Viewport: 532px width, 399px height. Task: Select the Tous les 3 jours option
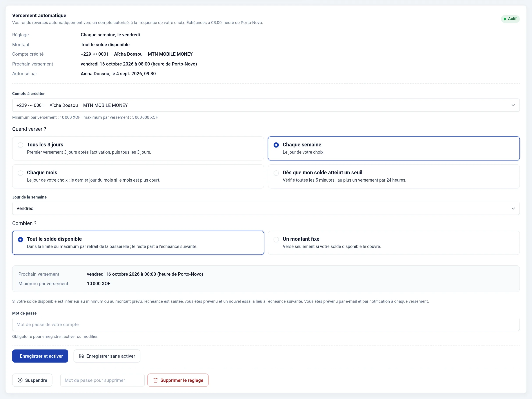coord(138,148)
